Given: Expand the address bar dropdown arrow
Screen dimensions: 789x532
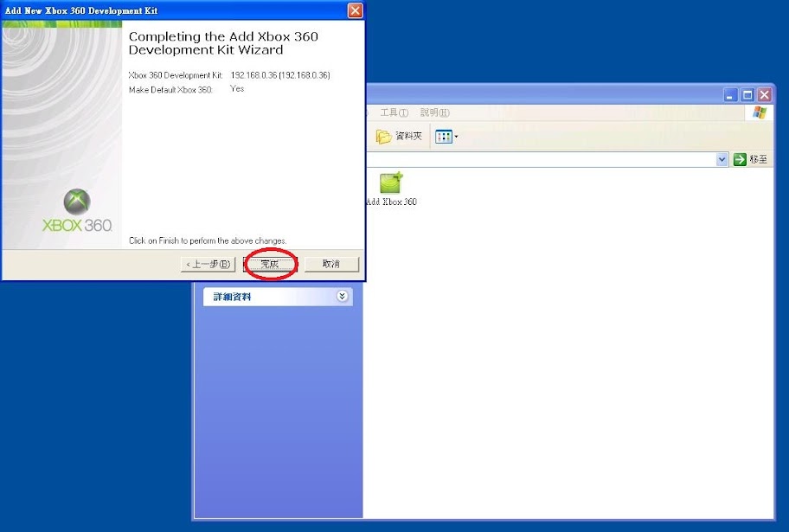Looking at the screenshot, I should point(722,159).
